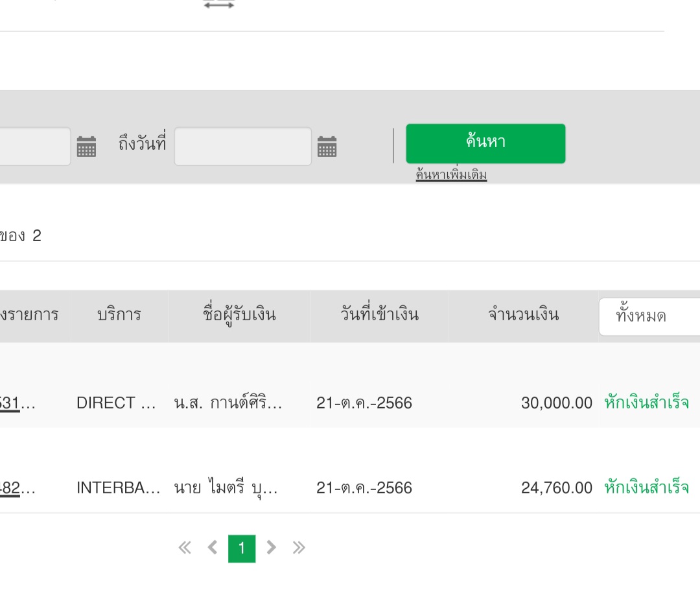Click the บริการ column header

tap(119, 316)
